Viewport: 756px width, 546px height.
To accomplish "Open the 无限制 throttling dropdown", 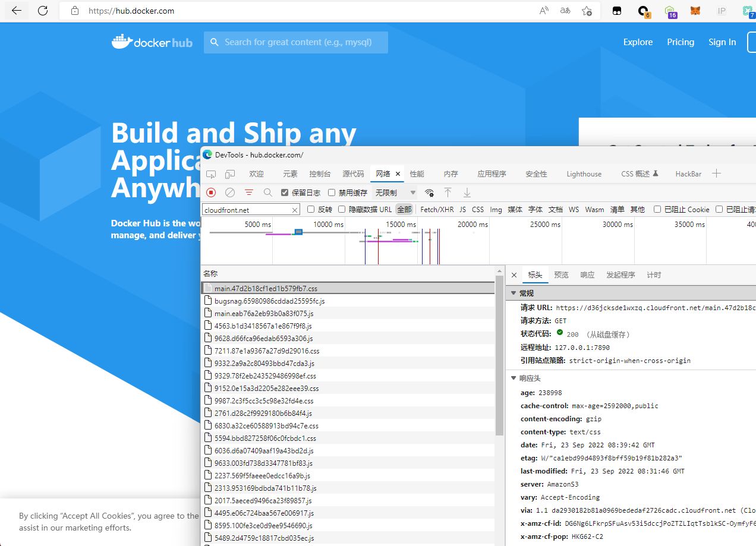I will (x=395, y=192).
